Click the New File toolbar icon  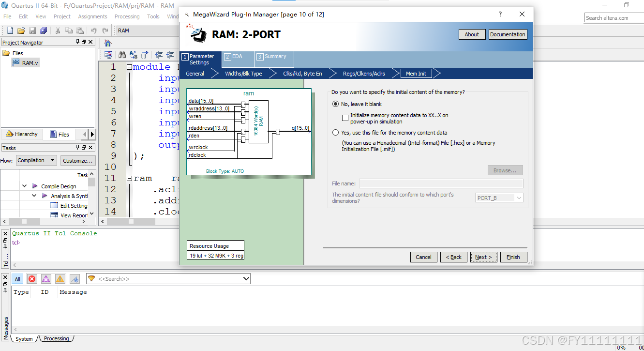(x=10, y=31)
